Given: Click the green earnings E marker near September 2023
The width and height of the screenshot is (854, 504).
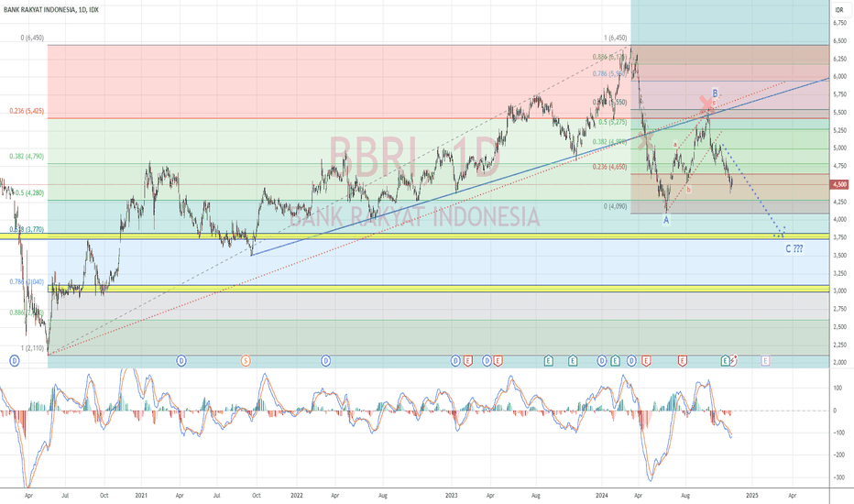Looking at the screenshot, I should point(549,361).
